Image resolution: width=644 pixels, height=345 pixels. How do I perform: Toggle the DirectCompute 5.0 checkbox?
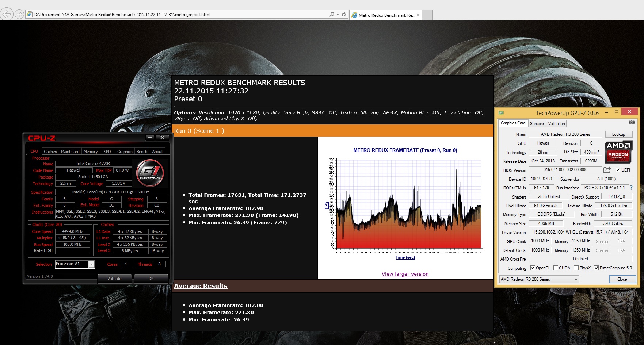coord(596,268)
